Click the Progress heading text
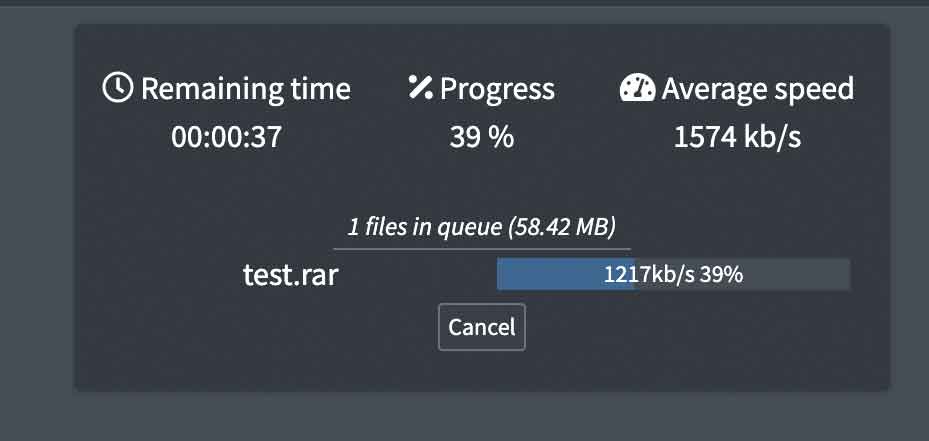The width and height of the screenshot is (929, 441). (497, 88)
